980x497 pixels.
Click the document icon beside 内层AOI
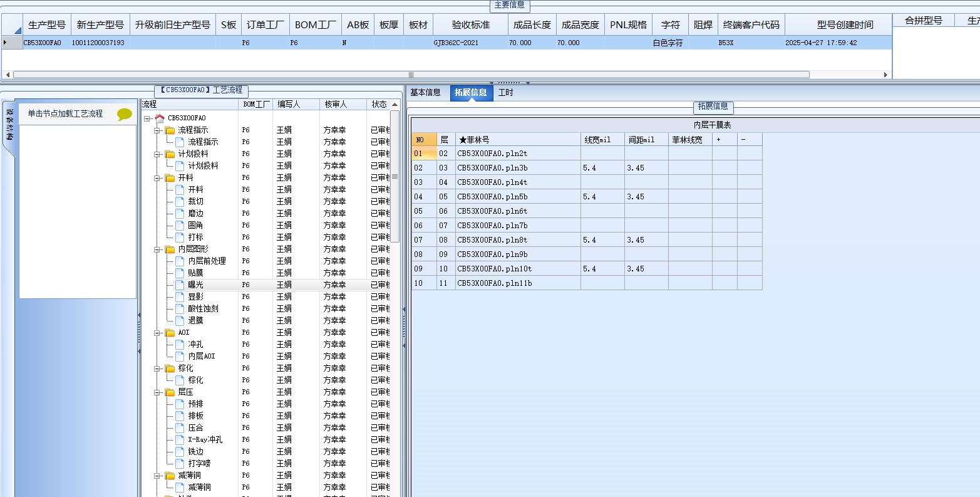click(180, 356)
